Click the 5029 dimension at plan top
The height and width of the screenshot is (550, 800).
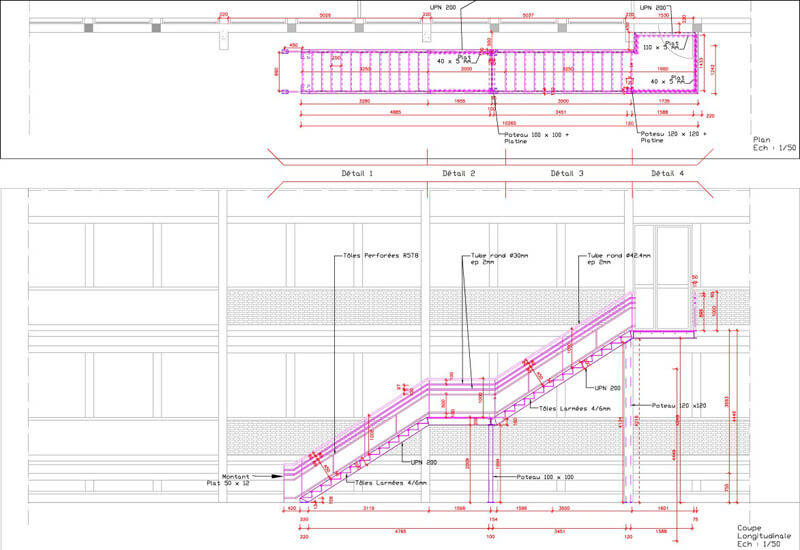325,15
